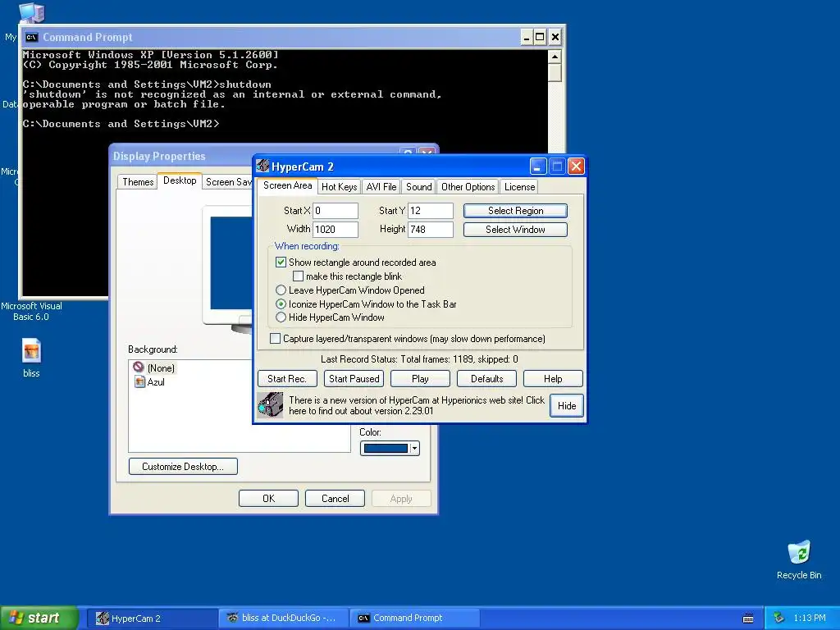Click the Command Prompt title bar icon

click(32, 37)
